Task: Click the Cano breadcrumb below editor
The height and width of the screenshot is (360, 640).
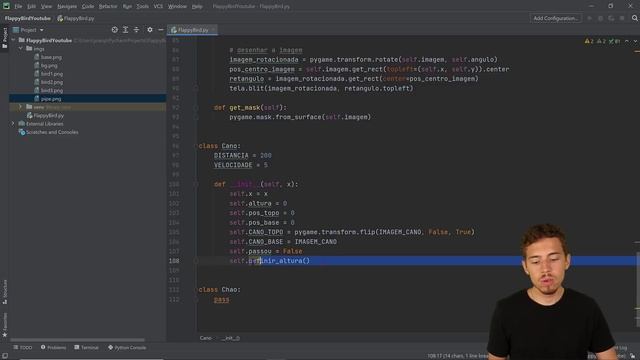Action: (x=206, y=338)
